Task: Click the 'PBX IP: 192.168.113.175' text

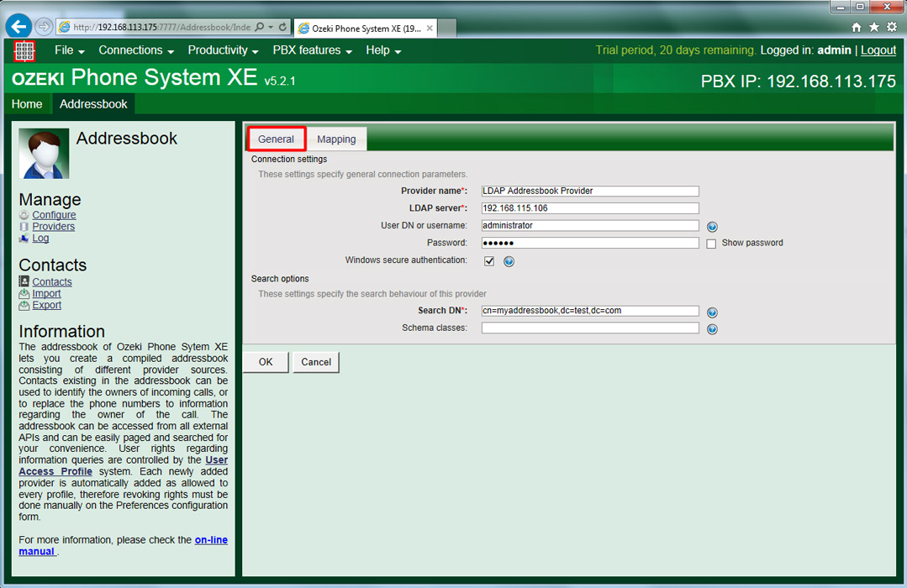Action: click(x=799, y=81)
